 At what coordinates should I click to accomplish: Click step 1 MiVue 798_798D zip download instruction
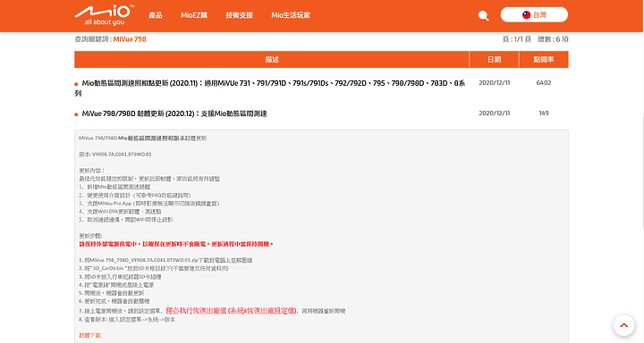(165, 260)
